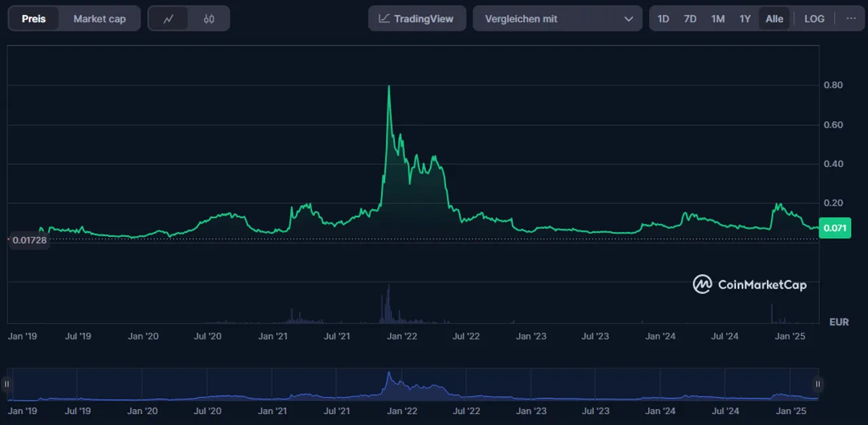Grab the left range selector handle
868x425 pixels.
point(7,384)
